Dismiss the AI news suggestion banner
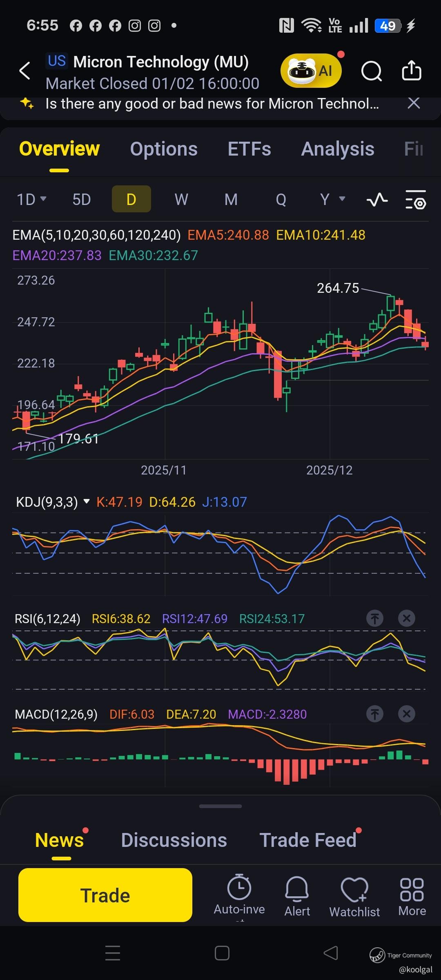The image size is (441, 980). point(414,103)
